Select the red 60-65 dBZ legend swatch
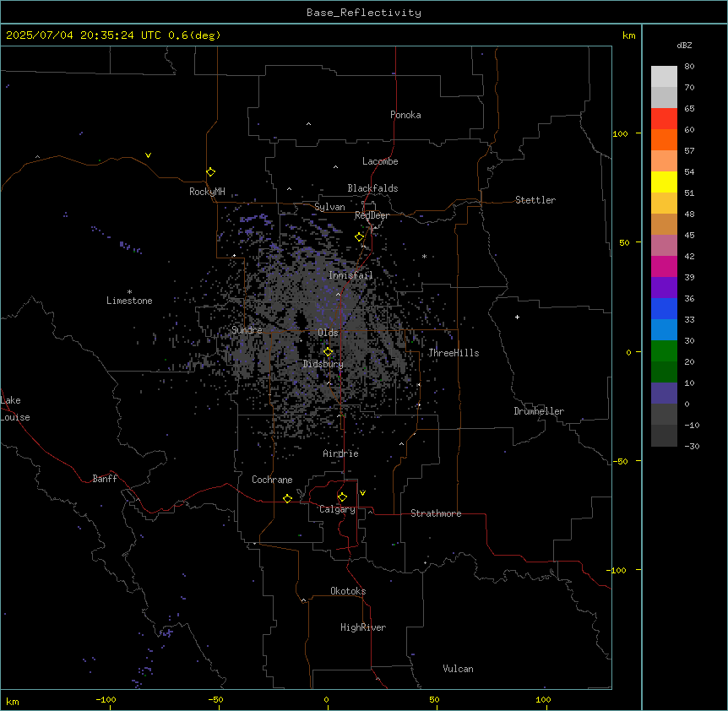 [x=664, y=119]
